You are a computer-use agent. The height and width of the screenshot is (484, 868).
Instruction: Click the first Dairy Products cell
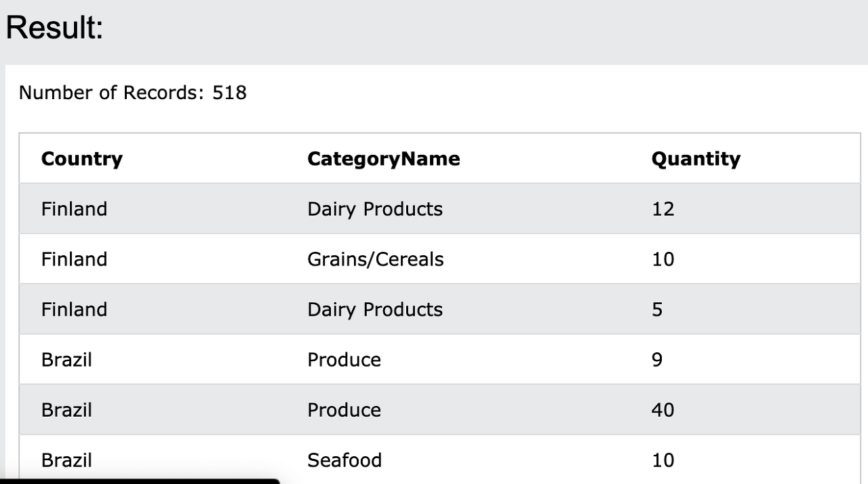[x=375, y=209]
